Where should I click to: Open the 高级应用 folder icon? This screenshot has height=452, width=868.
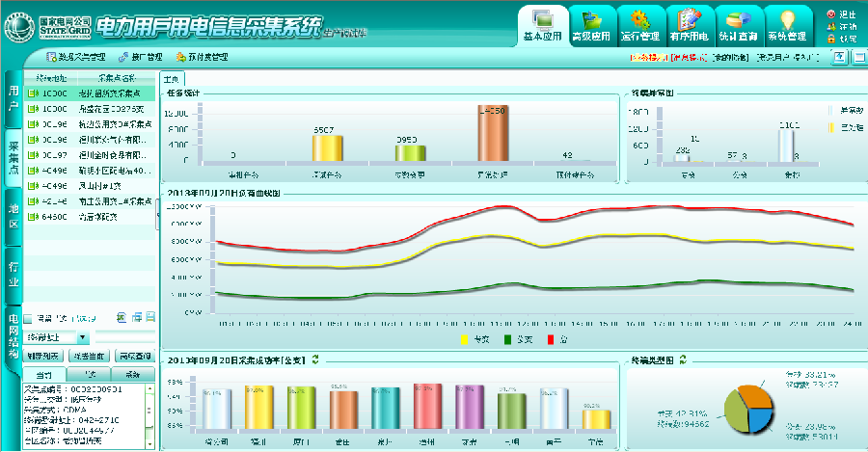point(591,19)
